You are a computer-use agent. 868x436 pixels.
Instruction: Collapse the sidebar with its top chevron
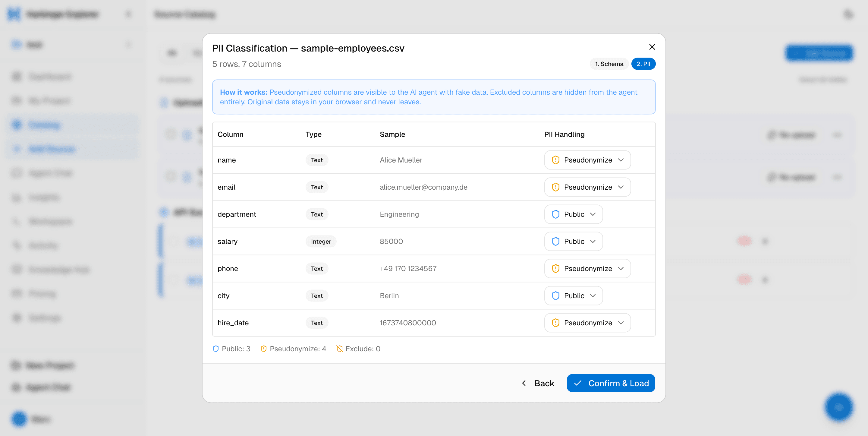pyautogui.click(x=128, y=14)
